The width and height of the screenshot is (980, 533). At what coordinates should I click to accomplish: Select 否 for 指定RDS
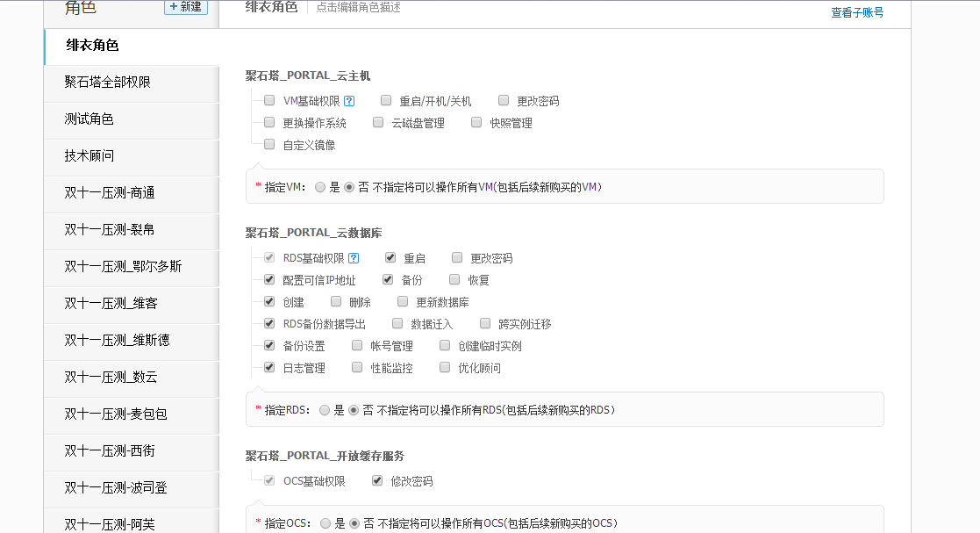point(353,410)
